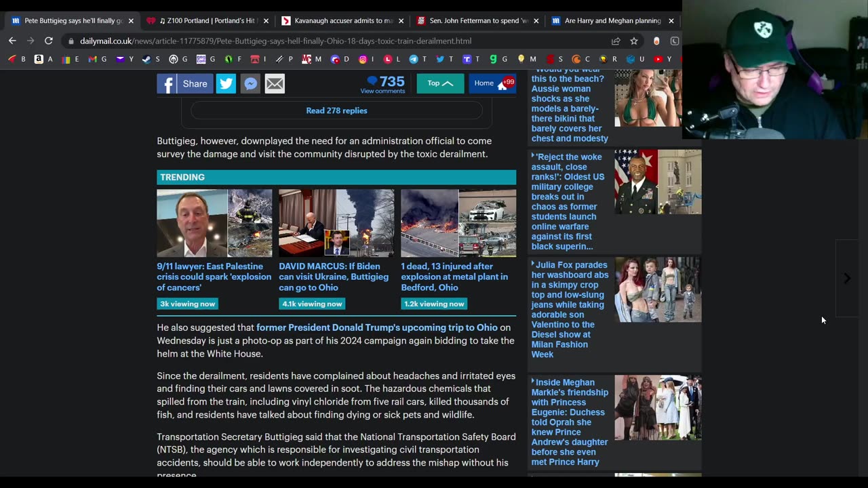Open the Steam bookmark
Viewport: 868px width, 488px height.
[x=151, y=59]
